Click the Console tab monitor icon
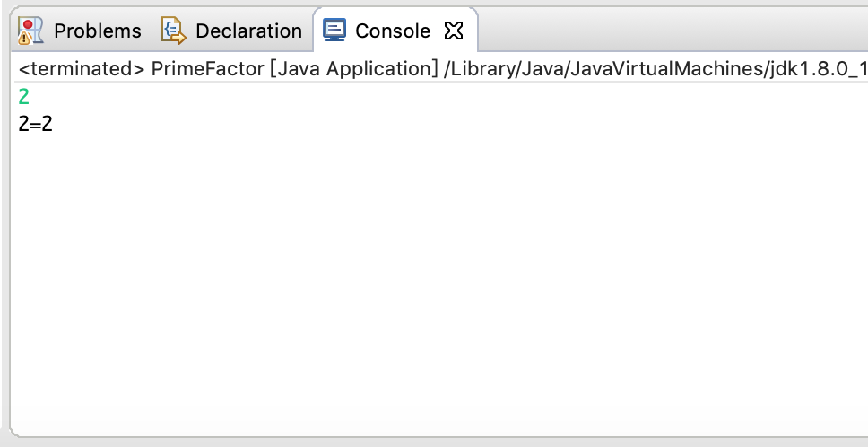The width and height of the screenshot is (868, 447). [x=334, y=30]
